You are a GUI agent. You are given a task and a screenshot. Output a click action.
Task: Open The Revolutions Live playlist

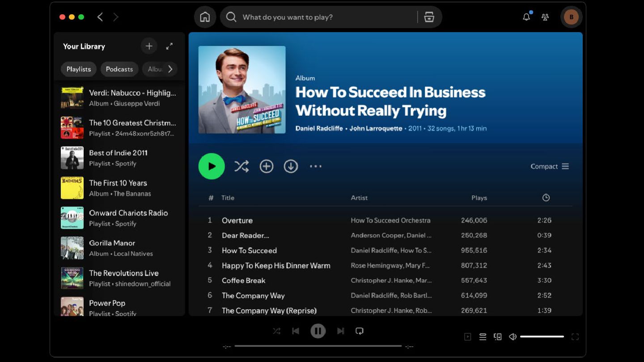tap(119, 278)
